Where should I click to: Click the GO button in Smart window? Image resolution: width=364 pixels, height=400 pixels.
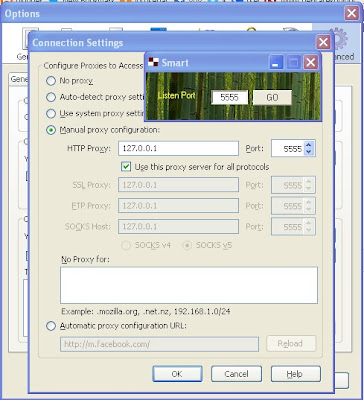point(272,97)
